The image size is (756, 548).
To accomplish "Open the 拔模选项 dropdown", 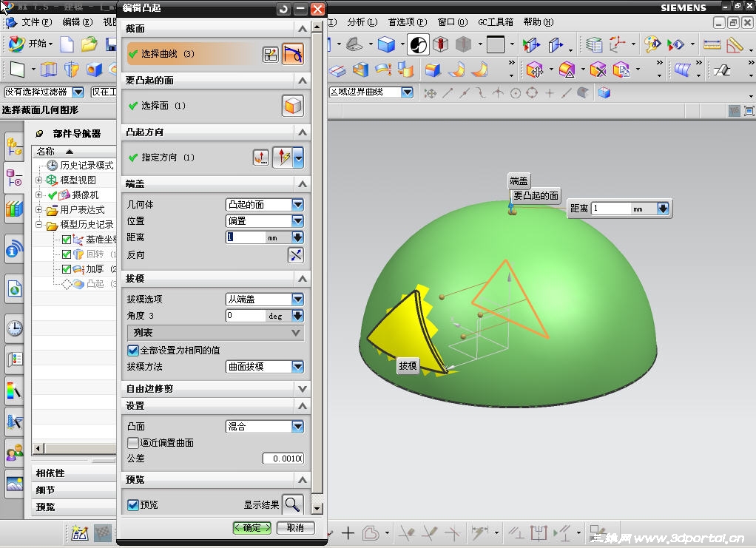I will (265, 300).
